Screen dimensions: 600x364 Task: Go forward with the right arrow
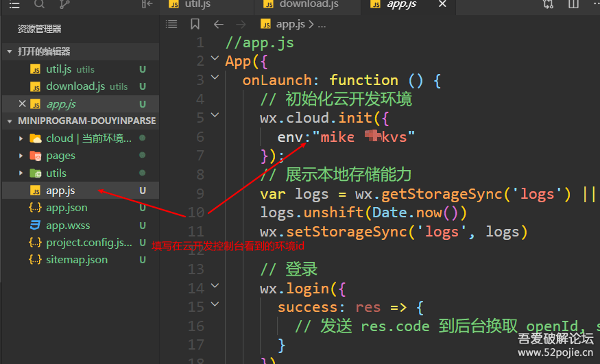241,25
